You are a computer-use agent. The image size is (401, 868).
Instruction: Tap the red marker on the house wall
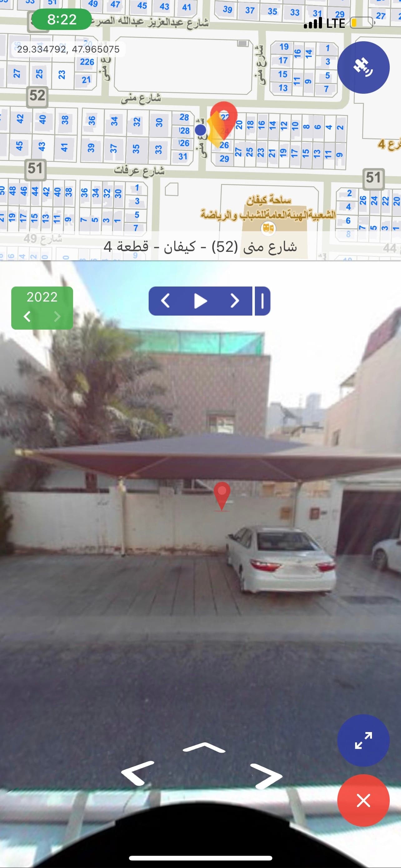(x=222, y=496)
